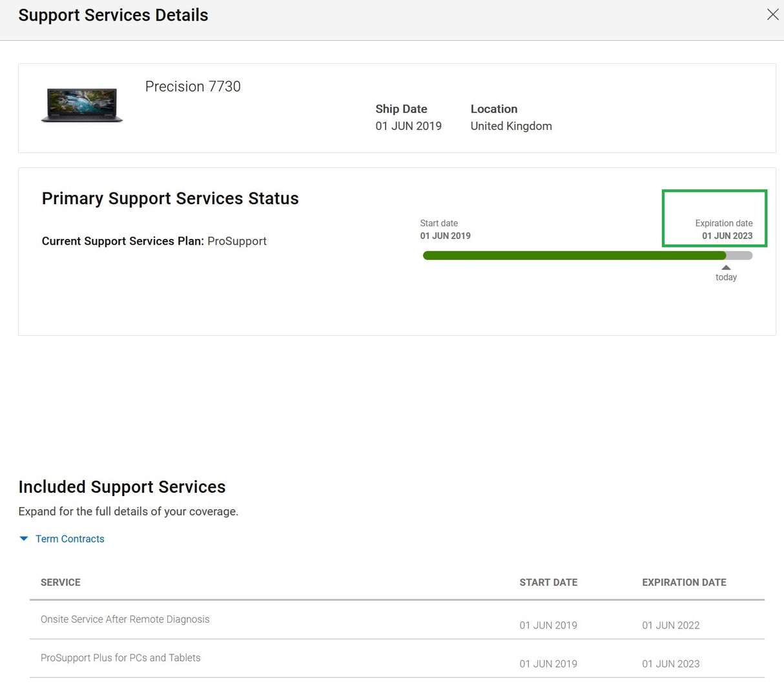Click the 'today' label under progress bar
The image size is (784, 686).
point(726,277)
